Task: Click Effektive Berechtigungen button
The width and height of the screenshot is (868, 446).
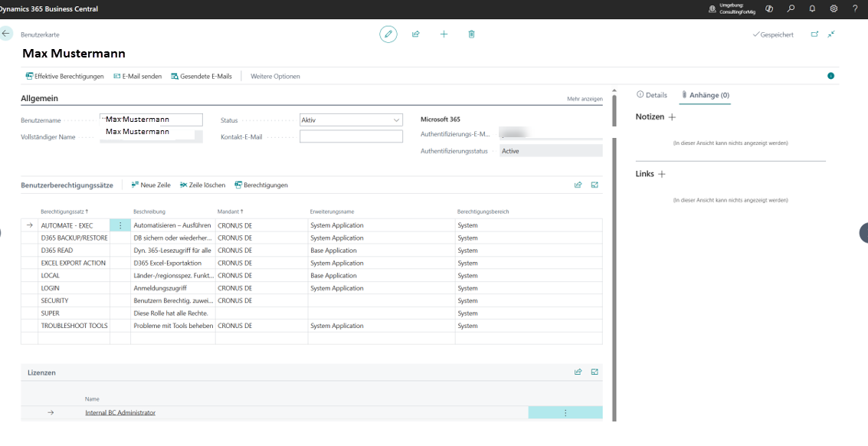Action: [64, 77]
